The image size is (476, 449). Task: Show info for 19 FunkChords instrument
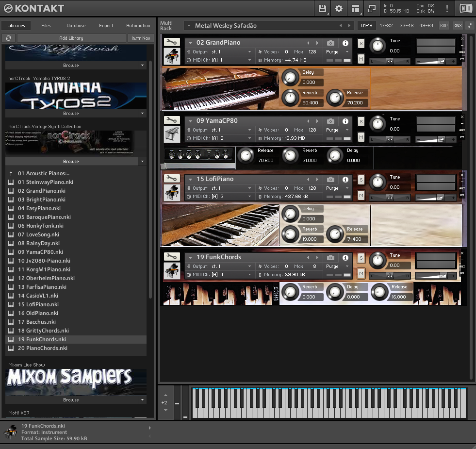[345, 257]
